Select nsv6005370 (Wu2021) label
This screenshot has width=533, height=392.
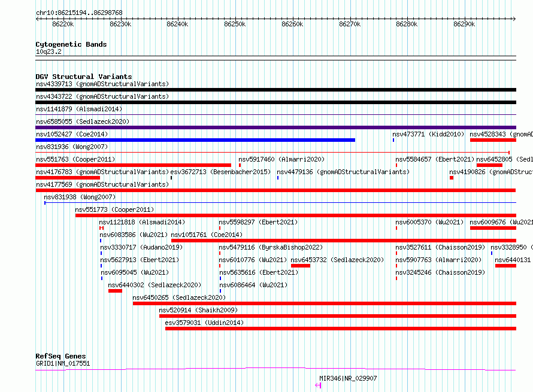[x=429, y=222]
